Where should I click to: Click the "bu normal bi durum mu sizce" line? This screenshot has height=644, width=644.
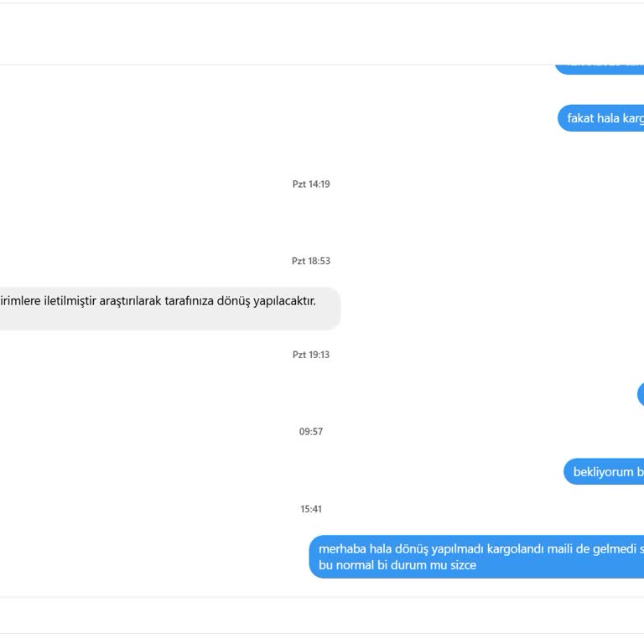(x=397, y=565)
